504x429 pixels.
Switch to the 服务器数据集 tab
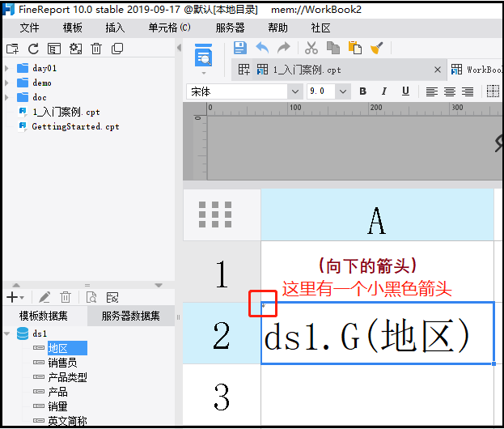tap(130, 316)
